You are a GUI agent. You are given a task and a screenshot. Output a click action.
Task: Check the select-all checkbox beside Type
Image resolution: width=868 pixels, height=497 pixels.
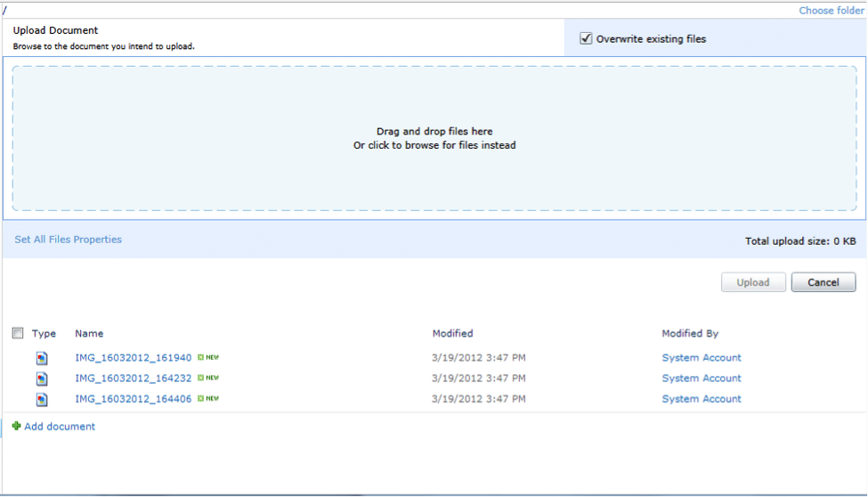click(x=18, y=333)
